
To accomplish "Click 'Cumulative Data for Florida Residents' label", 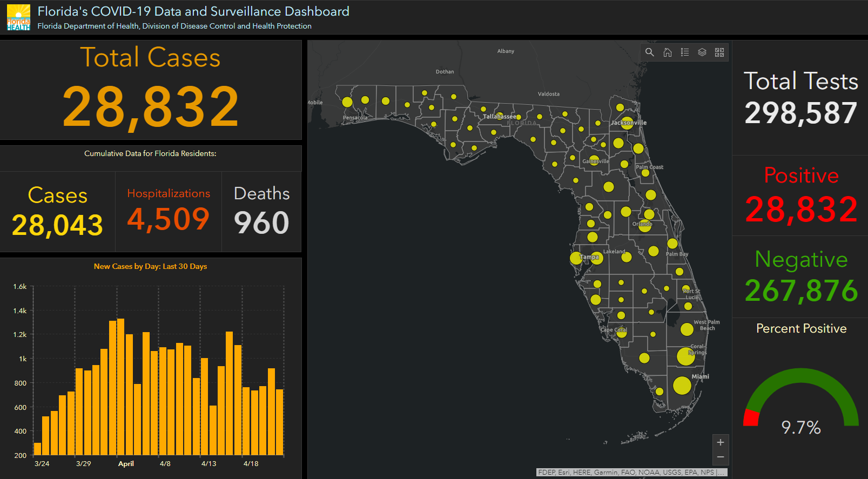I will [150, 153].
